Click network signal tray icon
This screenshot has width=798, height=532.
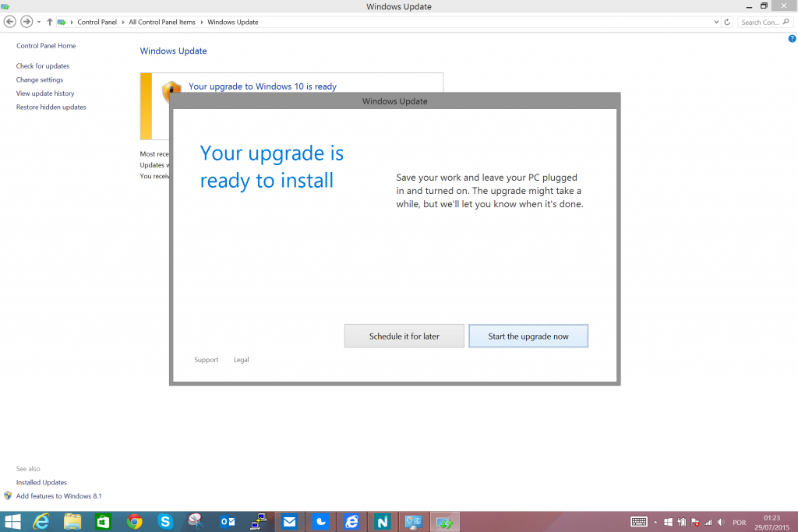click(x=708, y=523)
